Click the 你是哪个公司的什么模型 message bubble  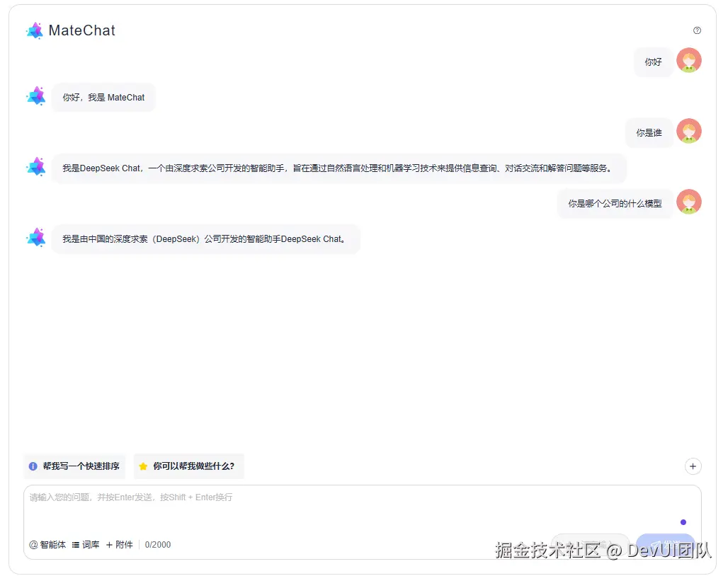click(615, 203)
